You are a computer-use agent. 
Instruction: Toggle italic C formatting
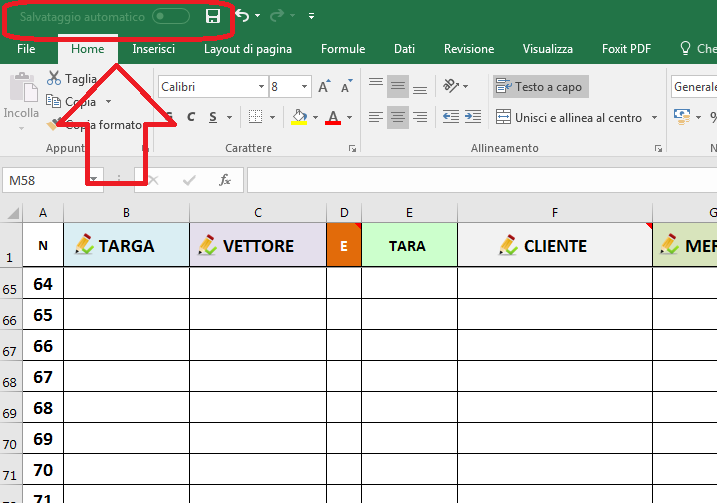point(191,117)
